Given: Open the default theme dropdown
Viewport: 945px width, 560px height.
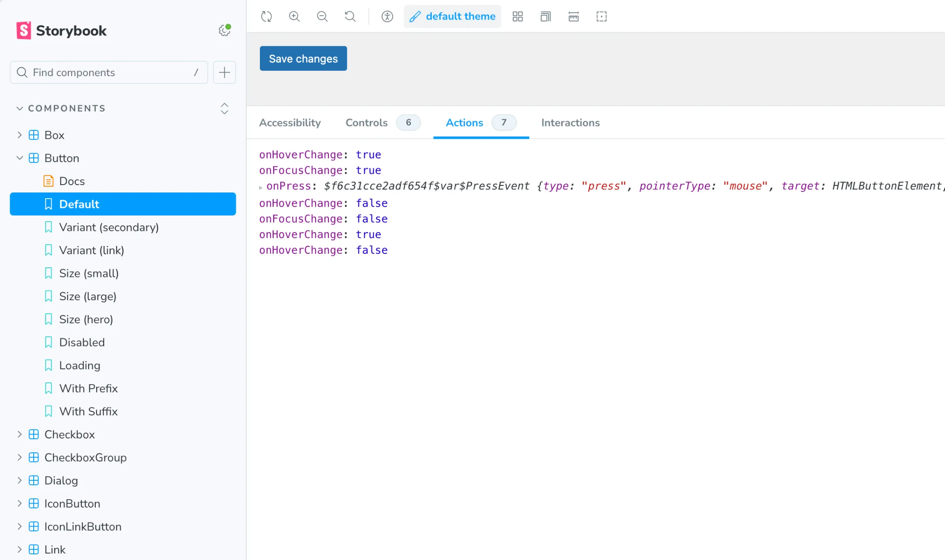Looking at the screenshot, I should point(452,17).
